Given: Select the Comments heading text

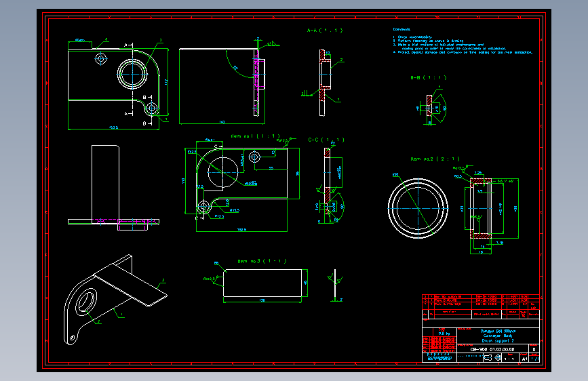Looking at the screenshot, I should point(401,29).
